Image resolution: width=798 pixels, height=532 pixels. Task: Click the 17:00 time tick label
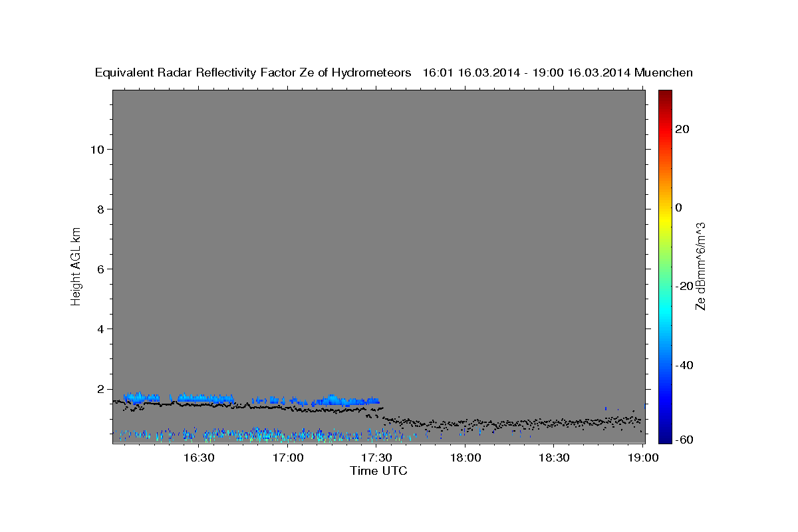[x=288, y=458]
